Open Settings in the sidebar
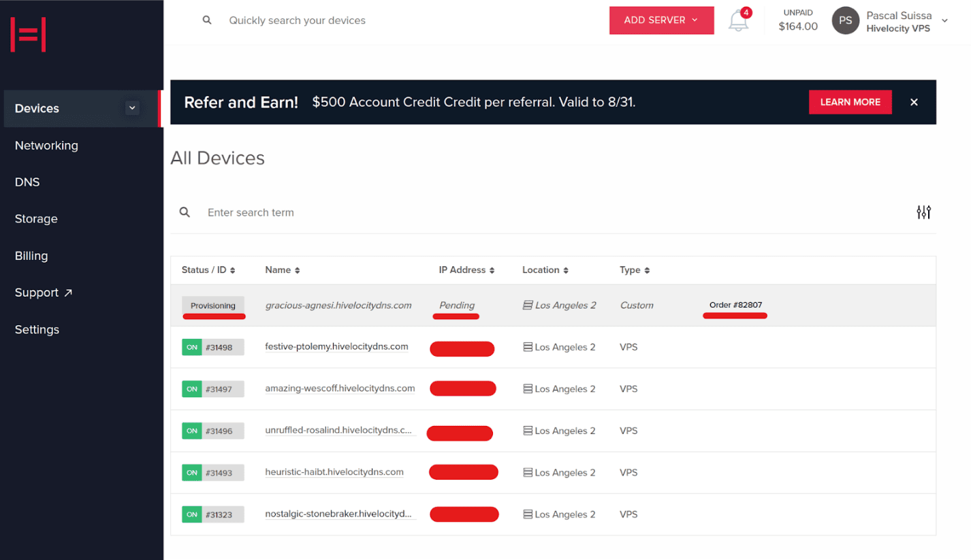 (37, 329)
